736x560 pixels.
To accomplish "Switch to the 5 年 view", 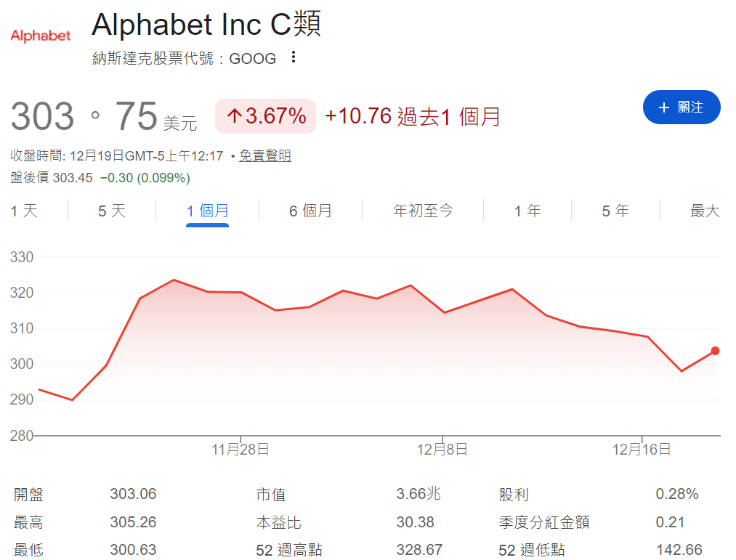I will (x=615, y=211).
